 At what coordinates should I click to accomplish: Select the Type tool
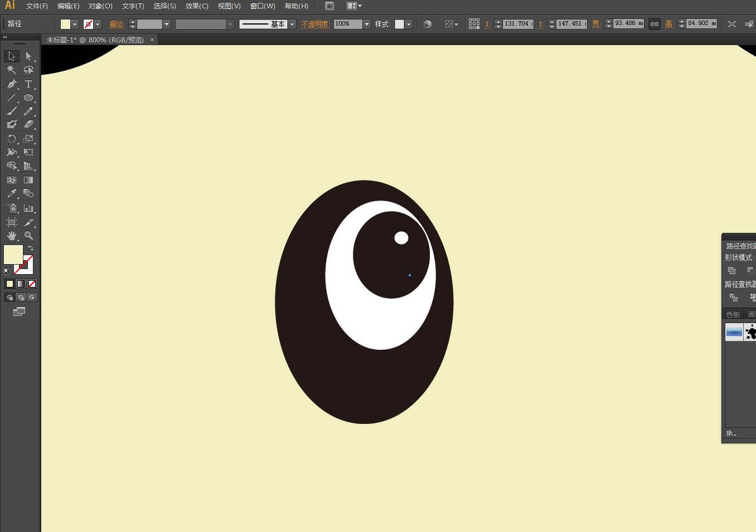(x=28, y=84)
